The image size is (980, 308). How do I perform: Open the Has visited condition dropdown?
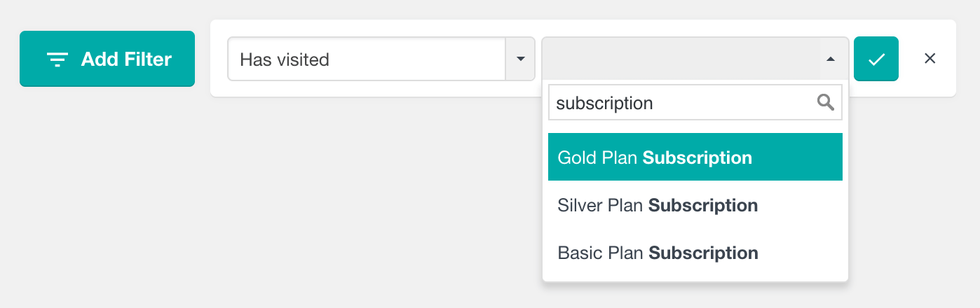pos(381,59)
